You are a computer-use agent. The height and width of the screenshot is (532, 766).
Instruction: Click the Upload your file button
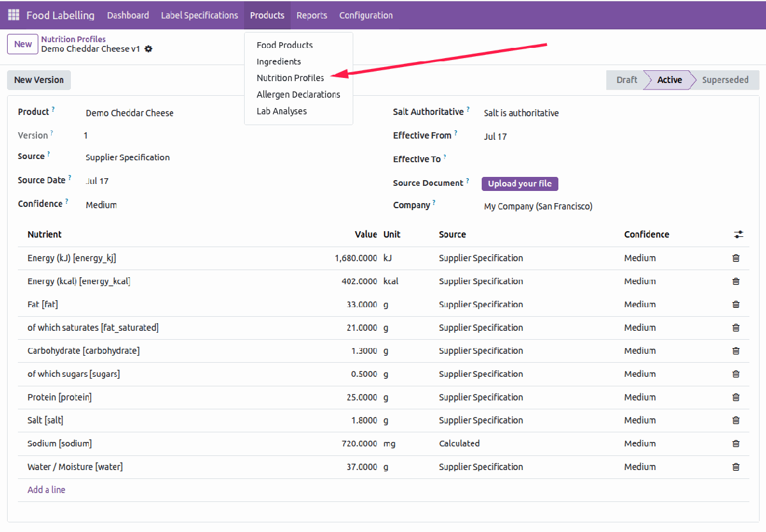(x=520, y=184)
